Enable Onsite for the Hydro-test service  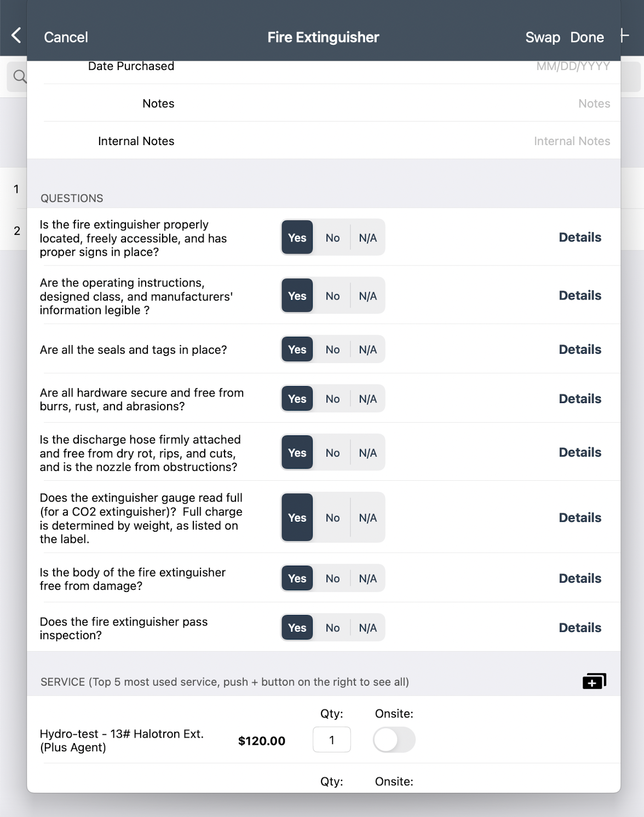click(x=394, y=740)
